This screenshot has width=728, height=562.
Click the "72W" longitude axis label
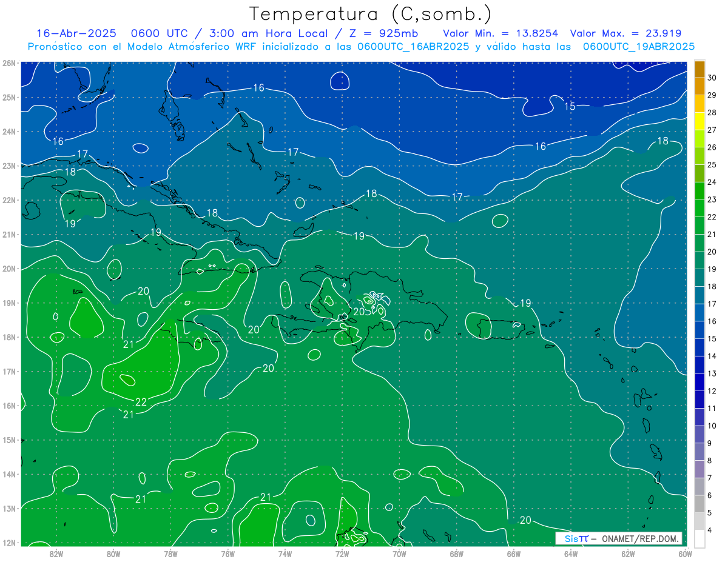[342, 554]
